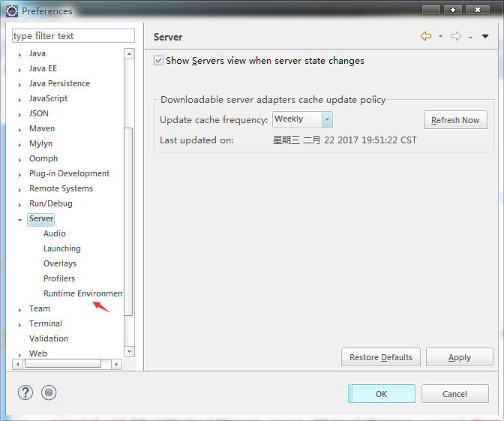Select the Validation tree item
The image size is (504, 421).
49,338
